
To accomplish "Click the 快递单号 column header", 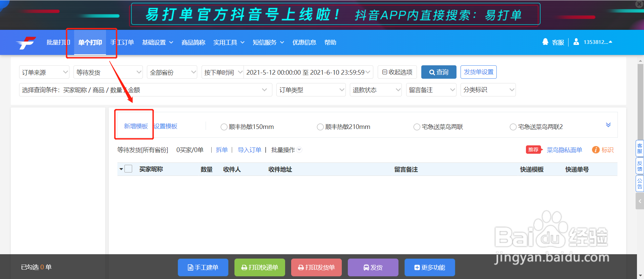I will pyautogui.click(x=577, y=169).
